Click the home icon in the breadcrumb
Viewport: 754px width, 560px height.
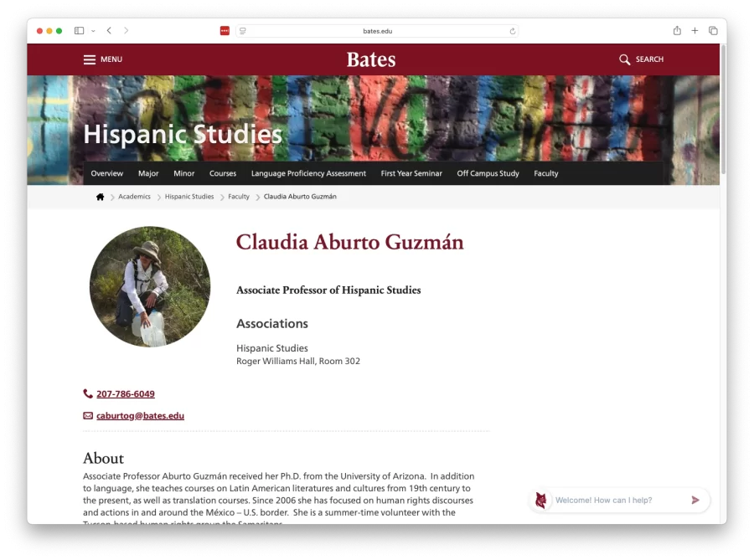100,196
